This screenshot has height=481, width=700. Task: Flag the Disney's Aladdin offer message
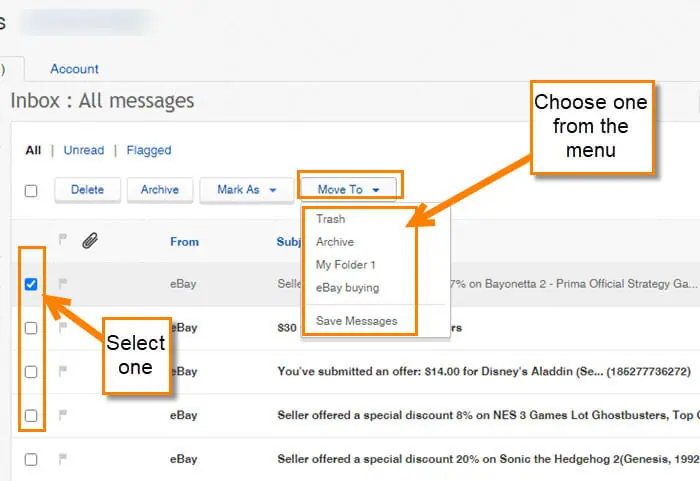coord(63,371)
